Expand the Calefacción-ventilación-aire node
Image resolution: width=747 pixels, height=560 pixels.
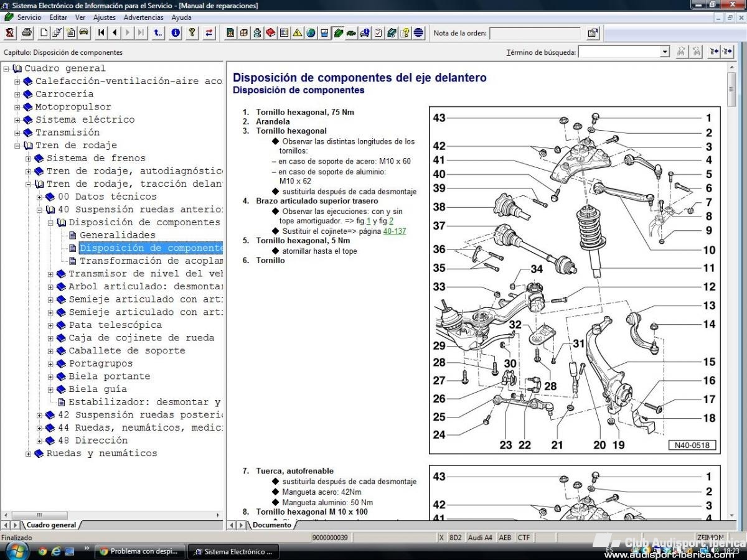coord(17,82)
